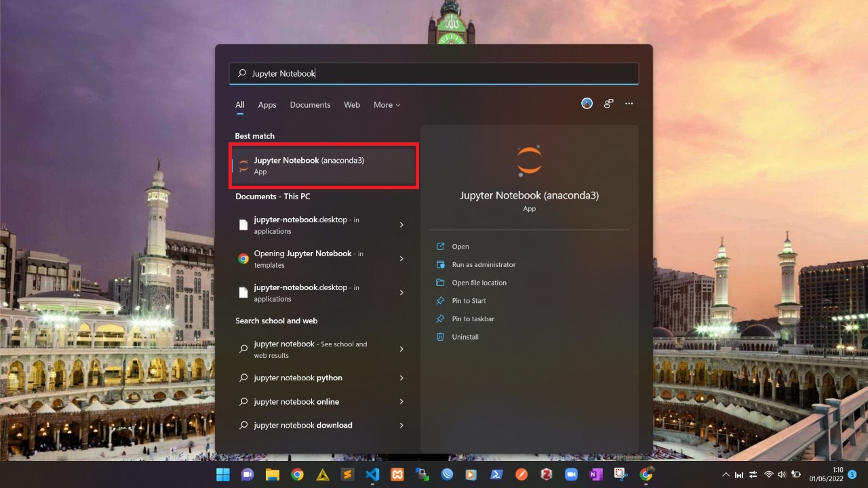Open first Google Chrome taskbar icon
Screen dimensions: 868x488
[297, 474]
